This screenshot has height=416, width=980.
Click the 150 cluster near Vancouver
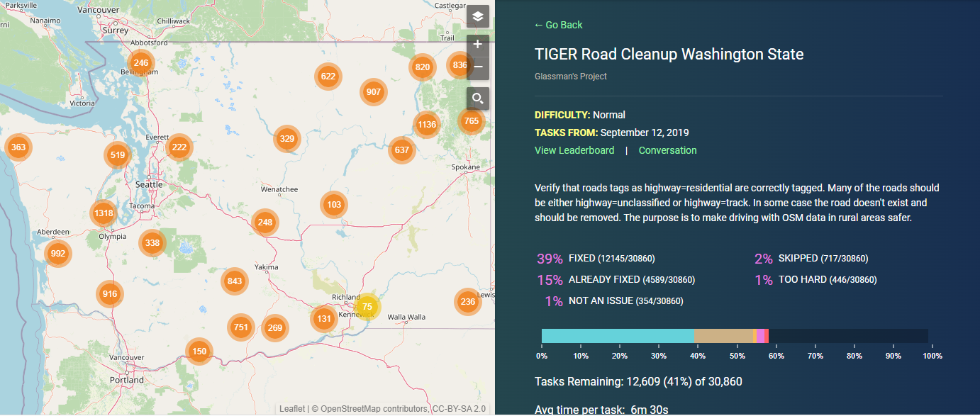tap(199, 351)
